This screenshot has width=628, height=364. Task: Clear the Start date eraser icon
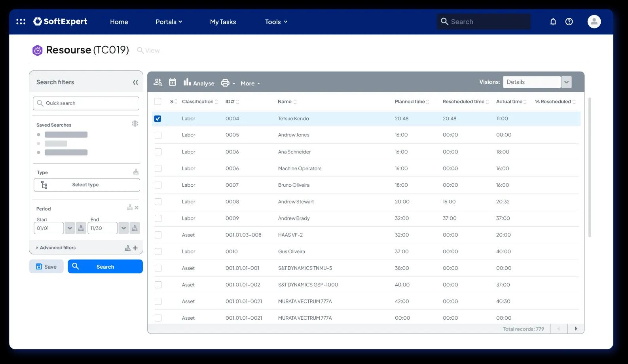[x=81, y=228]
